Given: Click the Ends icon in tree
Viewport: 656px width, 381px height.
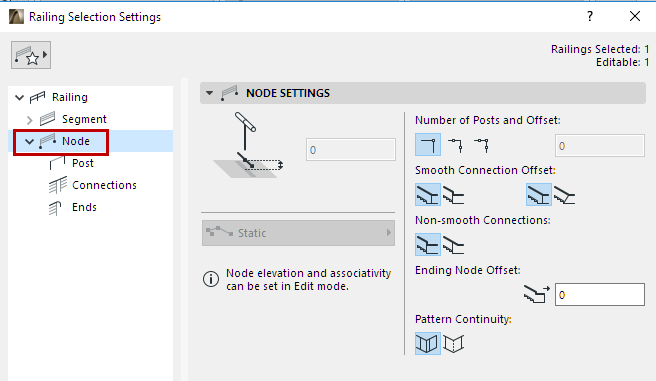Looking at the screenshot, I should [55, 208].
